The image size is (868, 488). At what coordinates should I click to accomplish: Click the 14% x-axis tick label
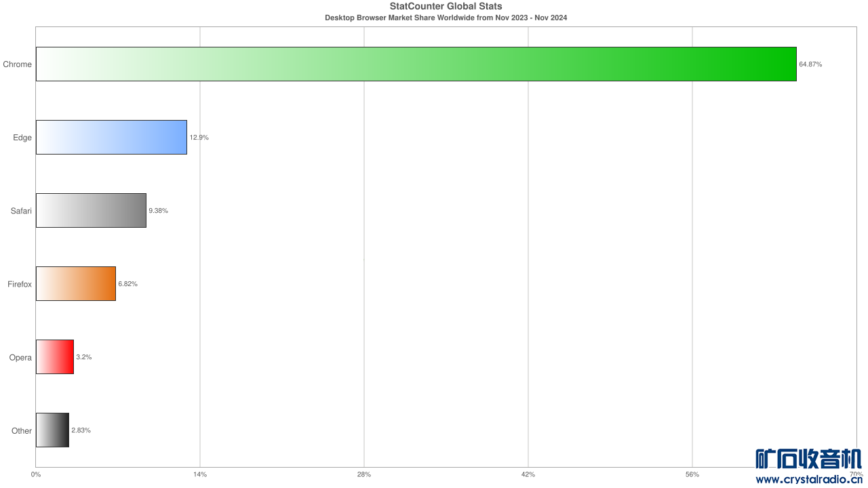[x=200, y=474]
